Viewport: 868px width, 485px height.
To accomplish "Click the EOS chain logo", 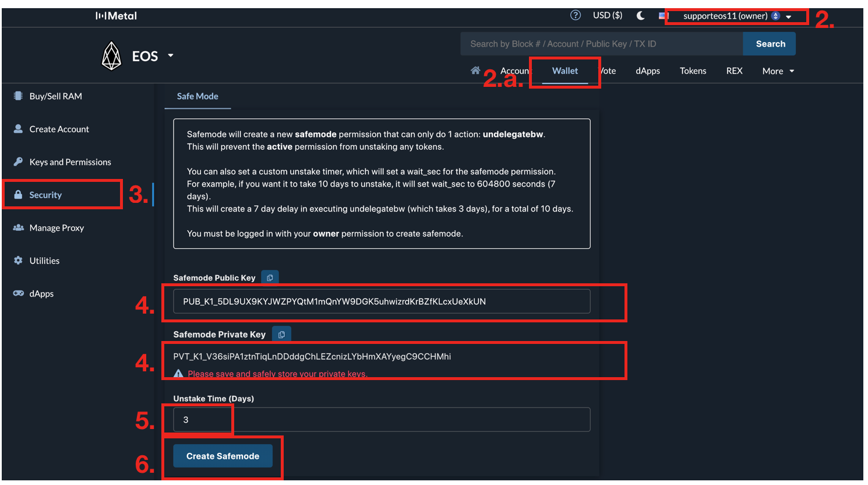I will 111,56.
